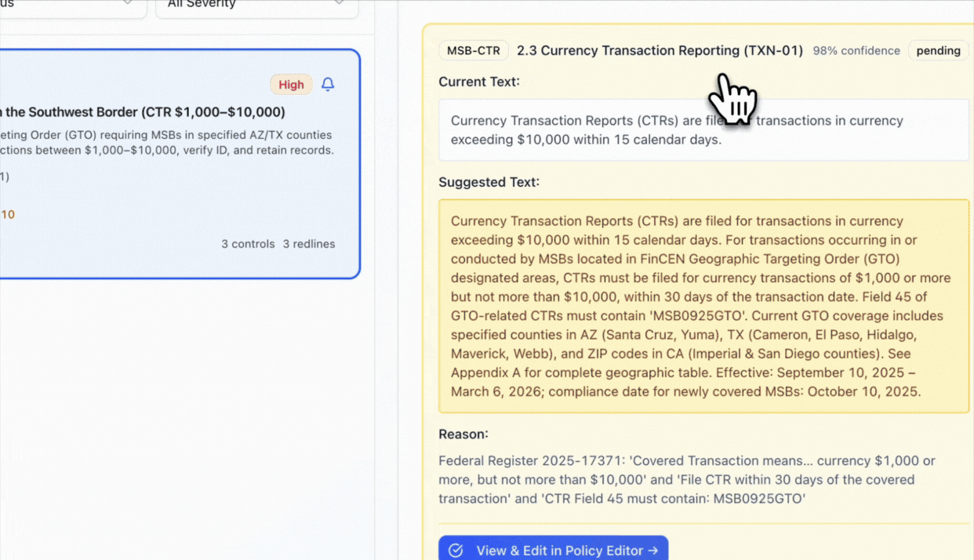
Task: Click the 3 redlines count on the card
Action: 308,244
